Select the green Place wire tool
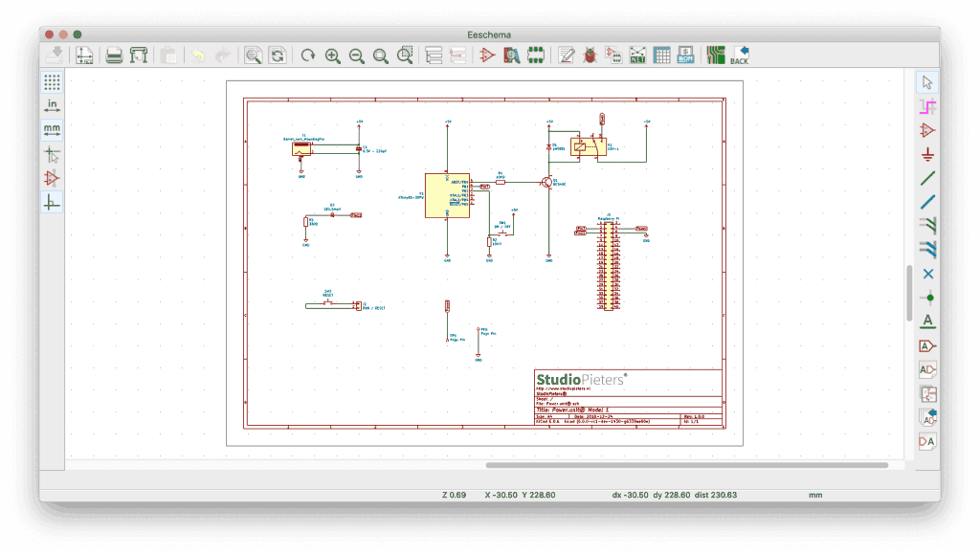980x554 pixels. coord(927,179)
